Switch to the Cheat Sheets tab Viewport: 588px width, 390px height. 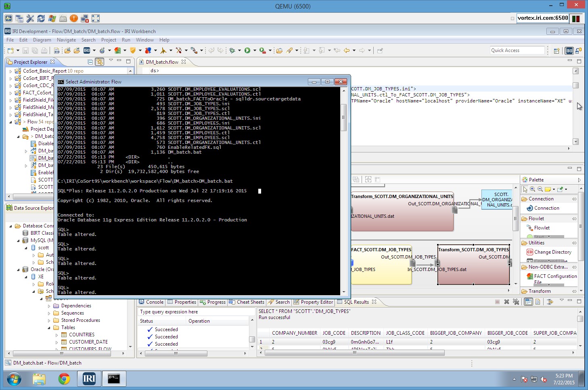247,302
